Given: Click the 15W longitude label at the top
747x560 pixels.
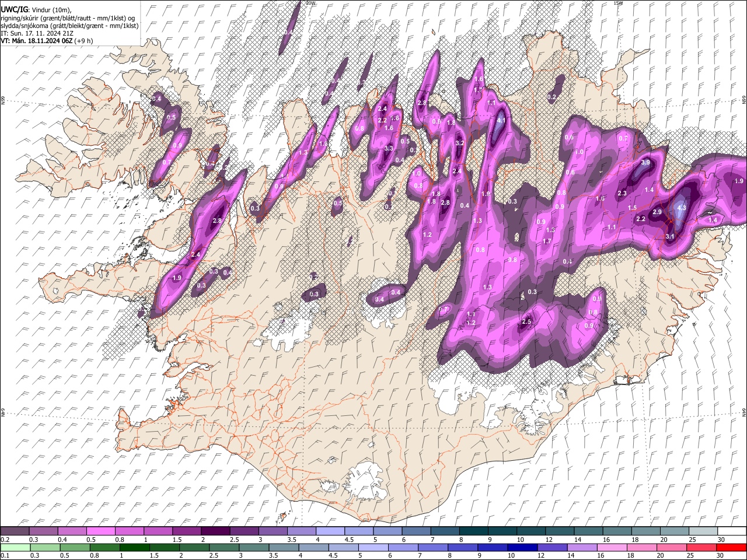Looking at the screenshot, I should tap(619, 3).
